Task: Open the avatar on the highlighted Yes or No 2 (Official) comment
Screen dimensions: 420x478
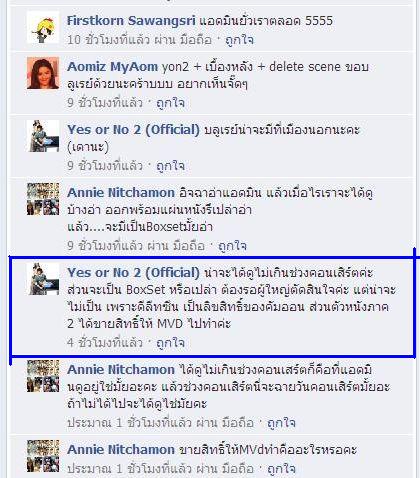Action: click(x=43, y=279)
